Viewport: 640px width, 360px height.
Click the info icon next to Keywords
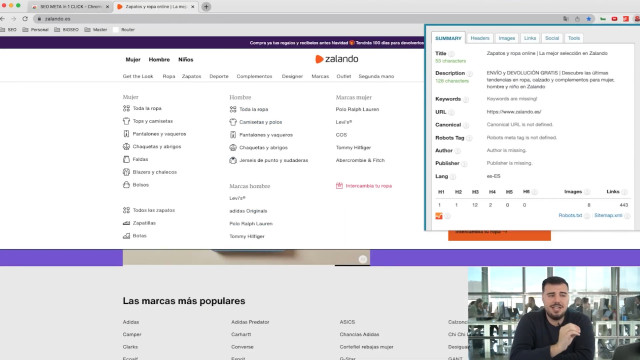(x=466, y=99)
